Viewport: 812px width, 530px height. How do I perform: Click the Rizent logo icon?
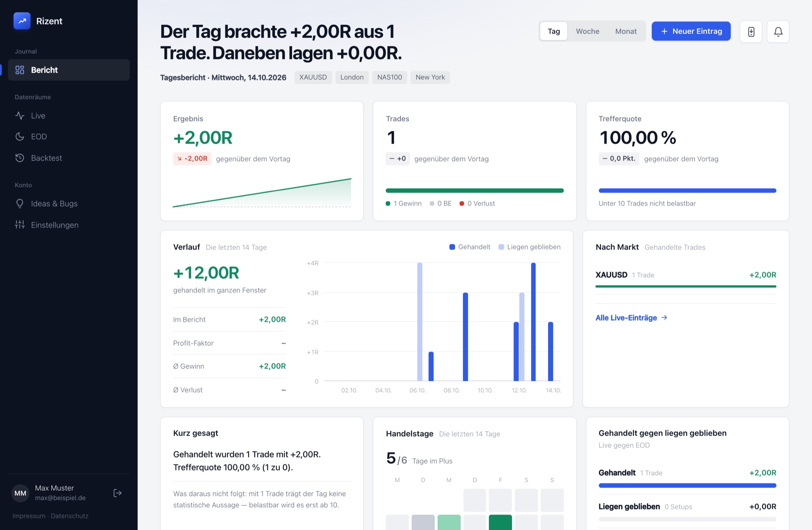coord(22,21)
